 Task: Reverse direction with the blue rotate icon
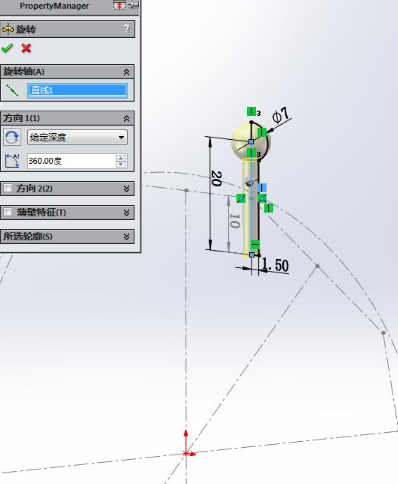(12, 137)
